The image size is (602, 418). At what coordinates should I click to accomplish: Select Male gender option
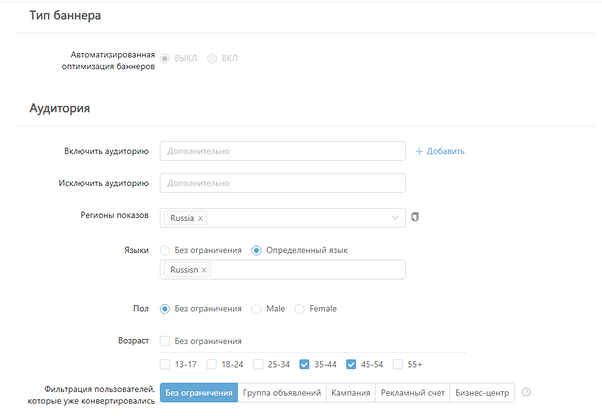[x=256, y=309]
